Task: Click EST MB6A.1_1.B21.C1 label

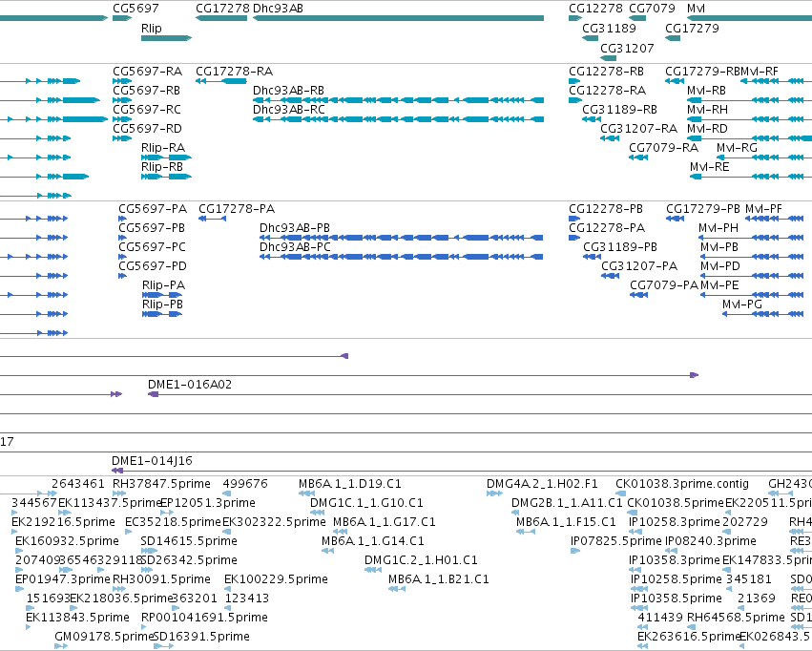Action: [x=439, y=579]
